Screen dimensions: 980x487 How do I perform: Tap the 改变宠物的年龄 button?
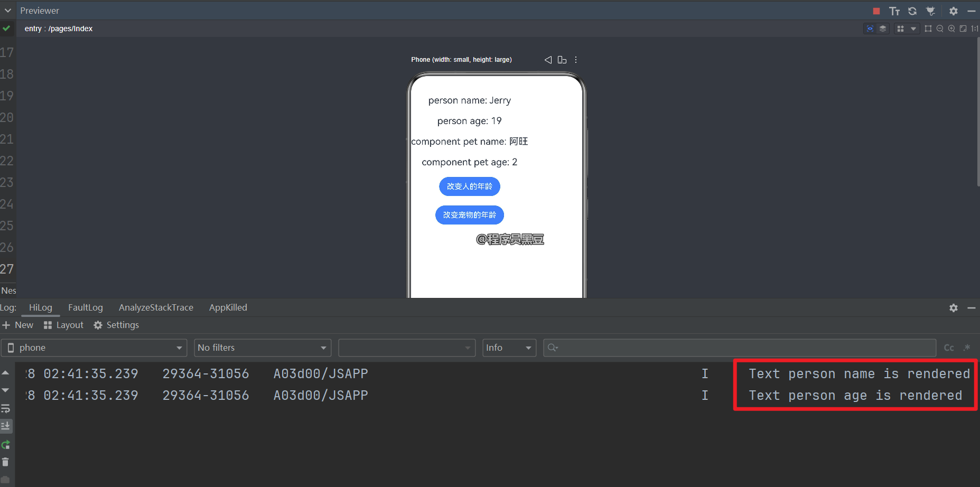pyautogui.click(x=470, y=215)
